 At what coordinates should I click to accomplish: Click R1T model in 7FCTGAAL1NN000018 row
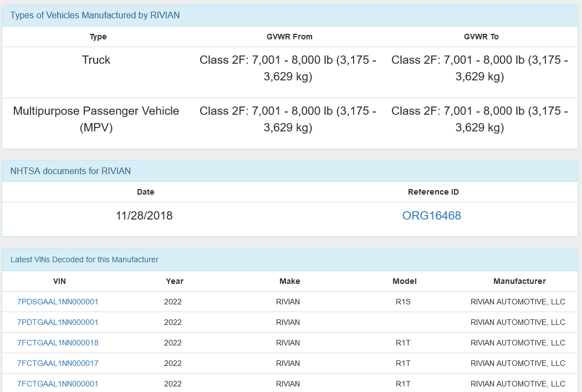[x=403, y=343]
